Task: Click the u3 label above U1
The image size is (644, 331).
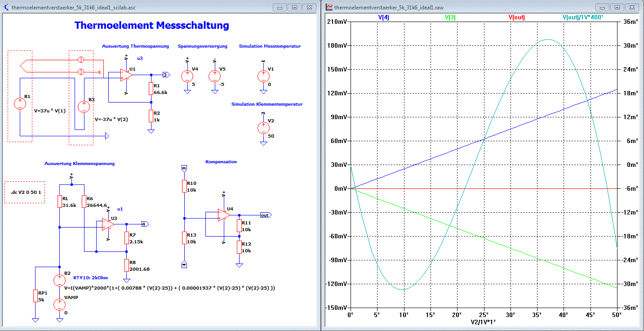Action: (140, 58)
